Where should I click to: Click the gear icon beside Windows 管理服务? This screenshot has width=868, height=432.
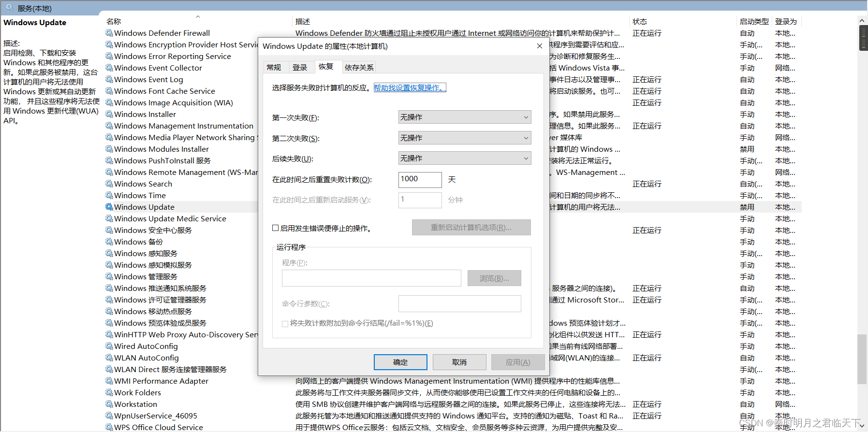pos(109,276)
